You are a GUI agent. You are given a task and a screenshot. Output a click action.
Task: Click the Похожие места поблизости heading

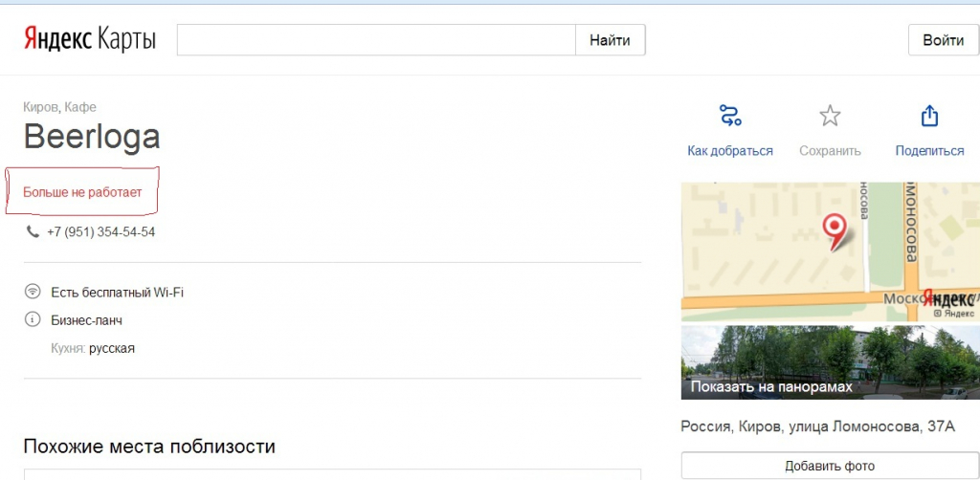coord(149,447)
